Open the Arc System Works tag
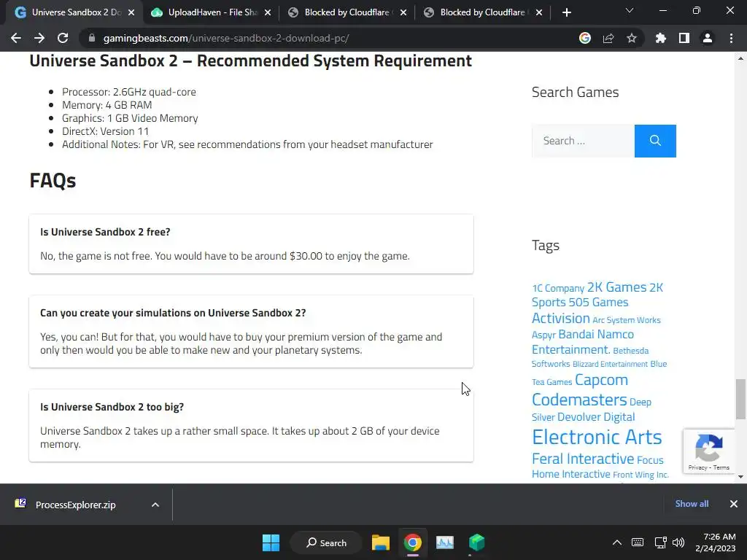 pos(627,320)
